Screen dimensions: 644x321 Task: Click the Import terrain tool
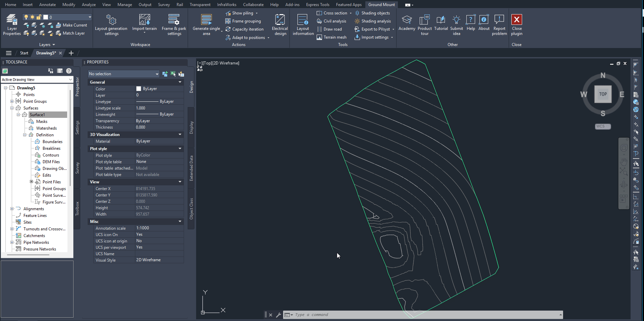[x=144, y=23]
